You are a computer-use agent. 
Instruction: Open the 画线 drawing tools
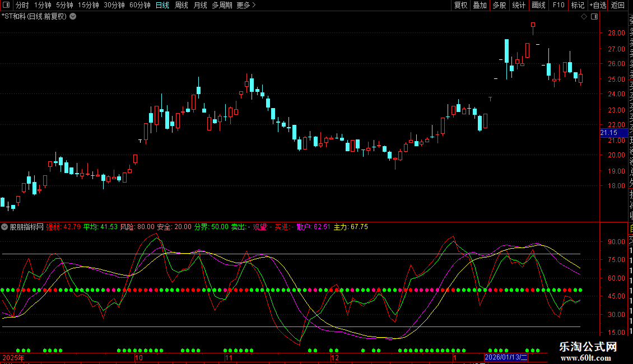(x=538, y=5)
